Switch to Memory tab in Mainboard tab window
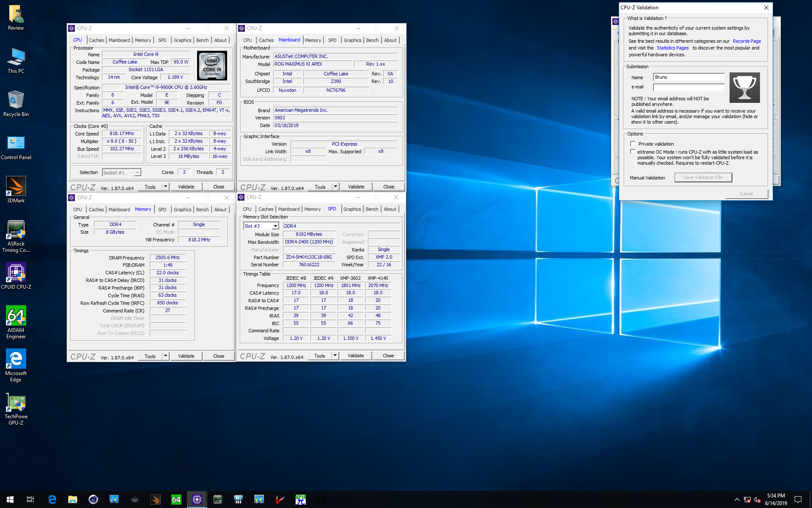 [313, 40]
